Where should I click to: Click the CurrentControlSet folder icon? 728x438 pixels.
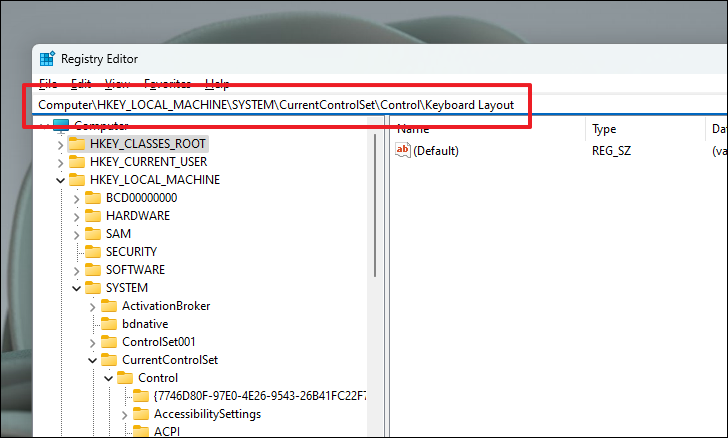pyautogui.click(x=109, y=360)
